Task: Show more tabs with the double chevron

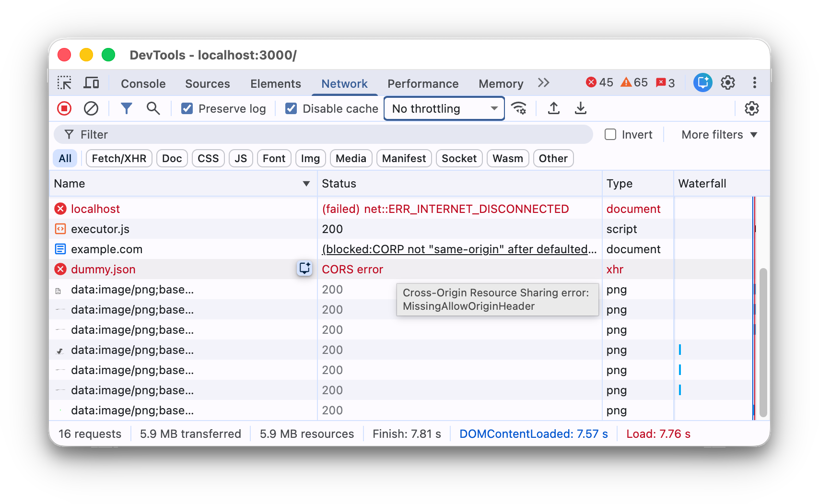Action: (543, 83)
